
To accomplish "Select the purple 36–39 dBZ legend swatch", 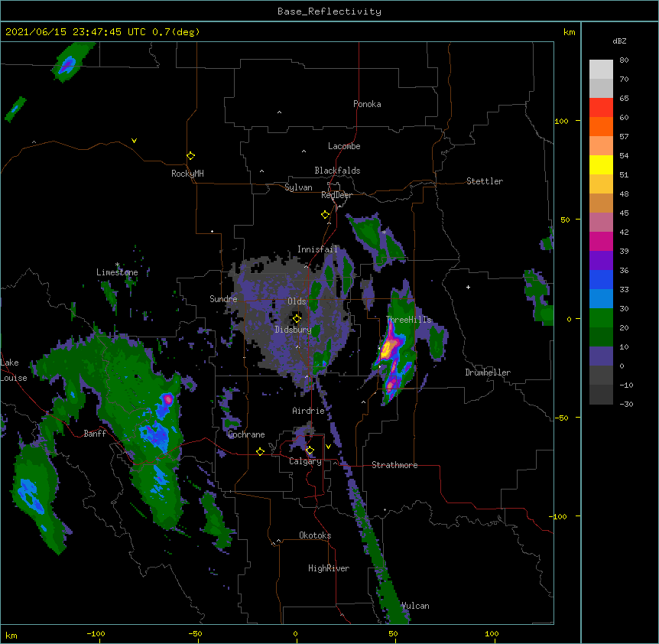I will 601,261.
